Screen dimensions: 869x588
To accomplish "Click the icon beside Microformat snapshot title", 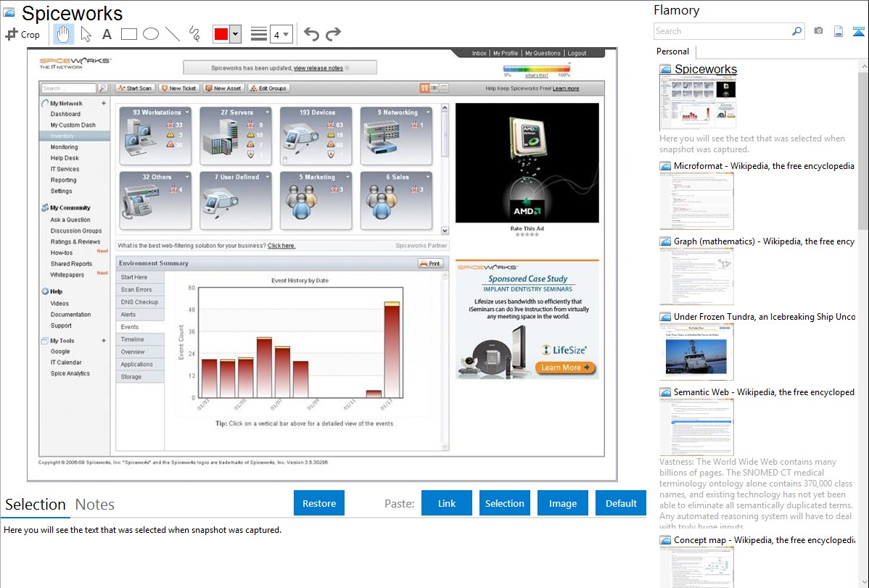I will pyautogui.click(x=665, y=166).
